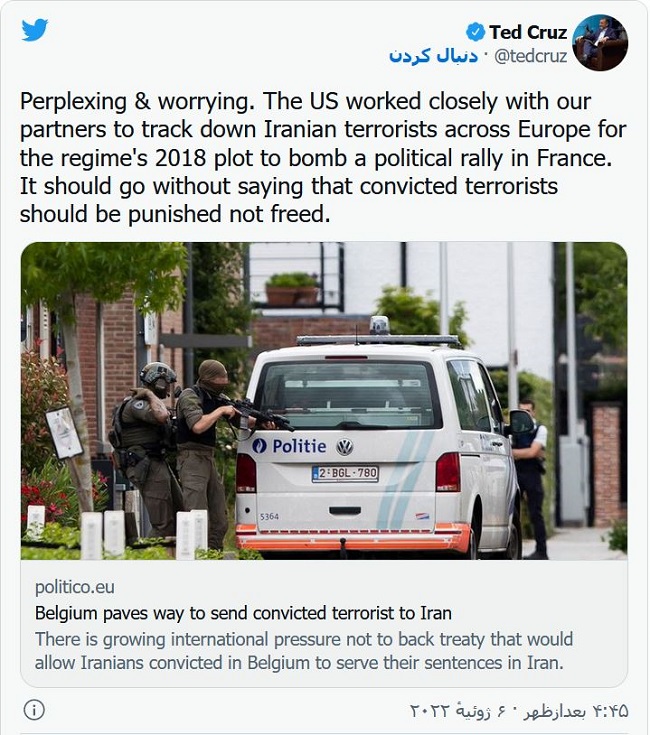Open the tweet timestamp 6 July 2022
The width and height of the screenshot is (650, 735).
point(519,711)
